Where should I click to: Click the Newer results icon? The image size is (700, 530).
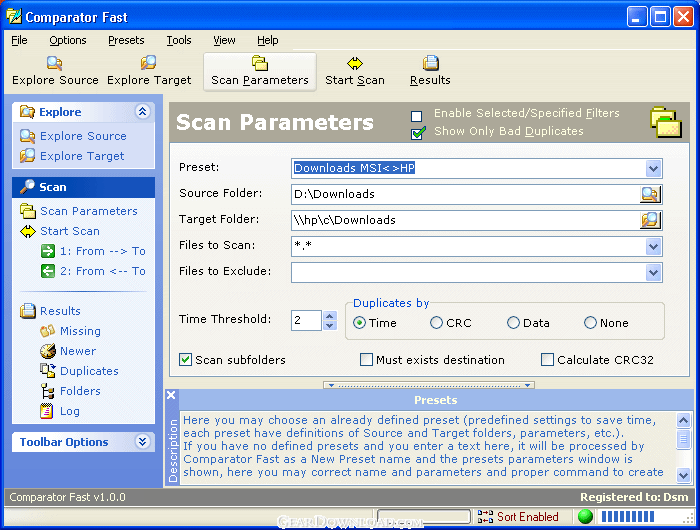point(47,351)
